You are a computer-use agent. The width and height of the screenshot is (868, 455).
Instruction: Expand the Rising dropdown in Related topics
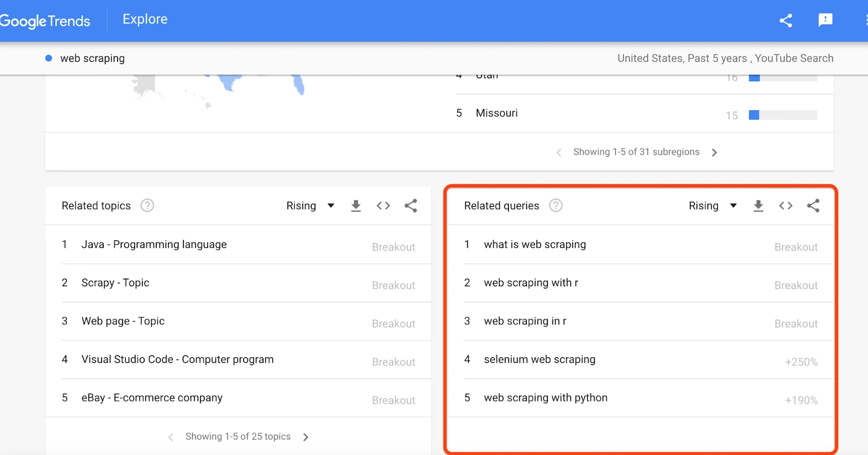click(310, 206)
